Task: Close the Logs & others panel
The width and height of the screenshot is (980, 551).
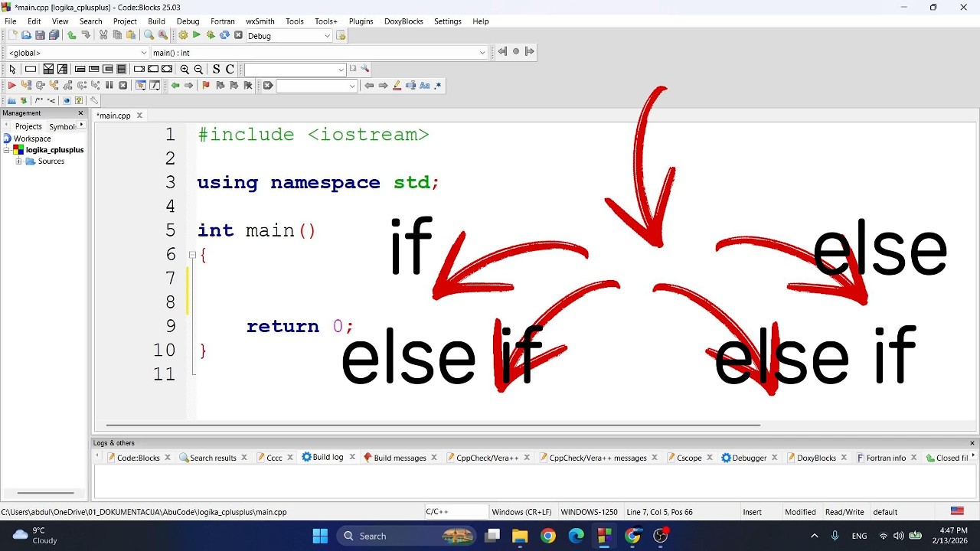Action: coord(972,443)
